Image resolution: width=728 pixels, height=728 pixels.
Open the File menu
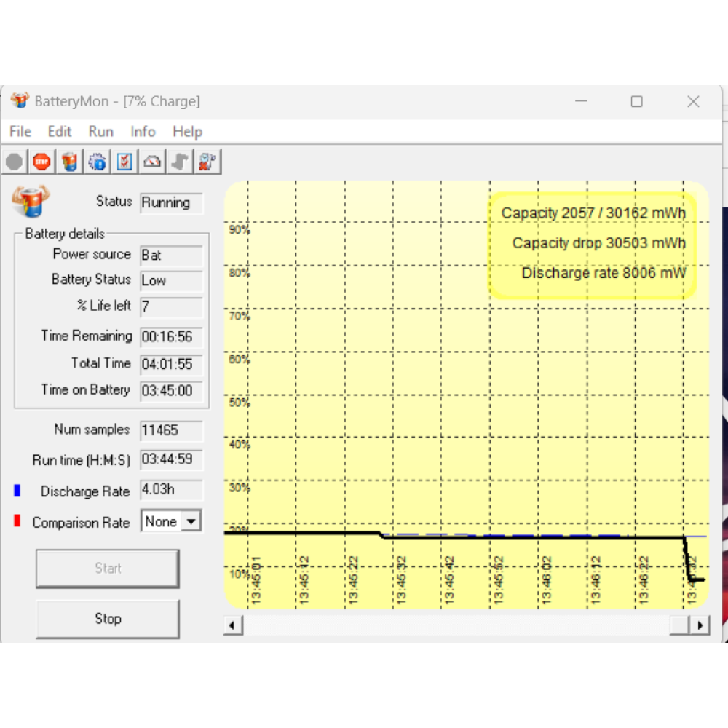pyautogui.click(x=20, y=132)
